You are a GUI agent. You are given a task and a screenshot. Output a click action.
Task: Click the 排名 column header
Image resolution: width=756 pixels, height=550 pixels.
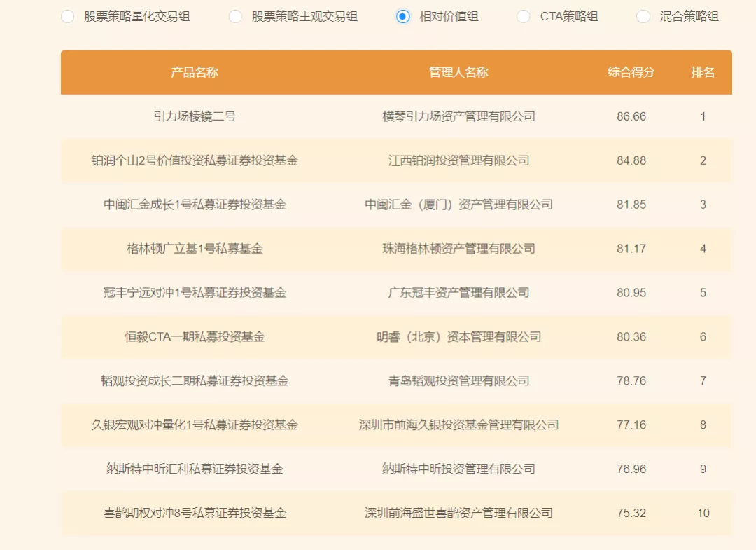click(703, 72)
